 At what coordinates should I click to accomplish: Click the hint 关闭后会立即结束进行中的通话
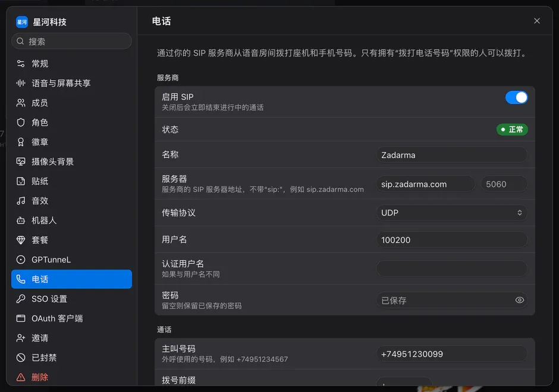click(213, 107)
